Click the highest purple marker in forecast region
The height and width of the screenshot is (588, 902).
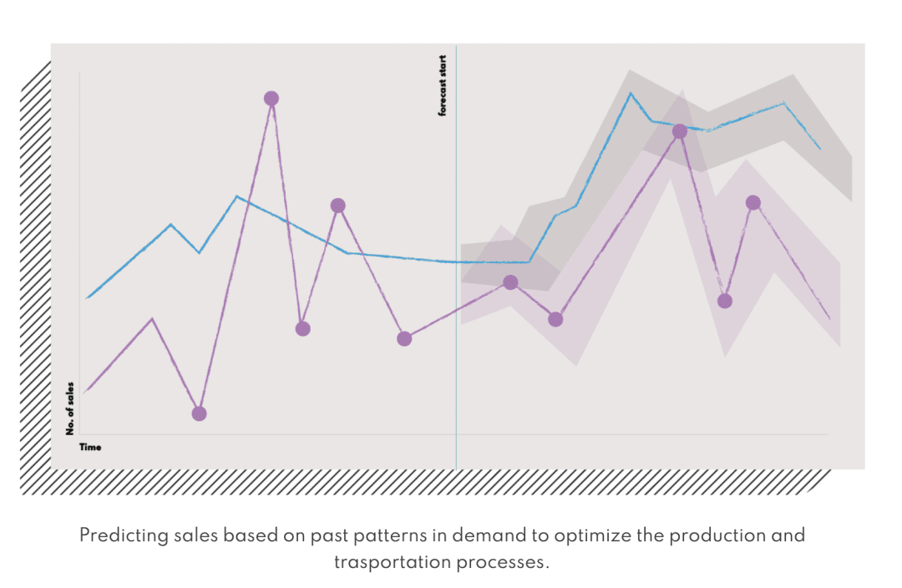[x=679, y=131]
